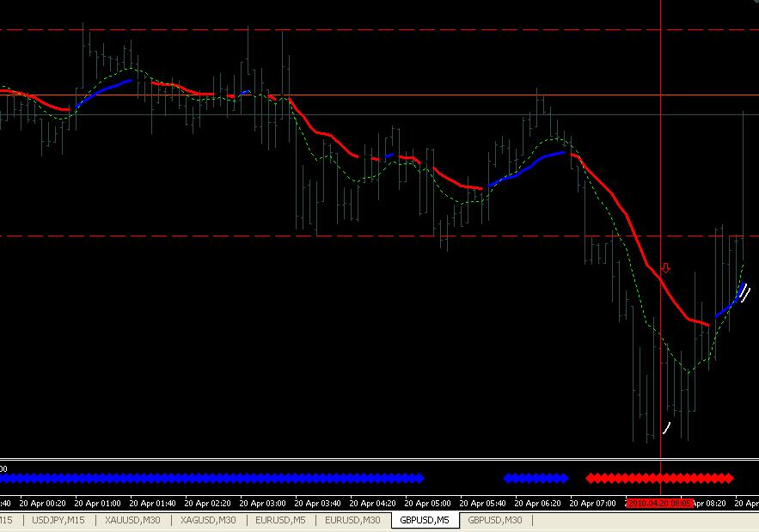Switch to the GBPUSD,M30 chart tab

[x=495, y=520]
